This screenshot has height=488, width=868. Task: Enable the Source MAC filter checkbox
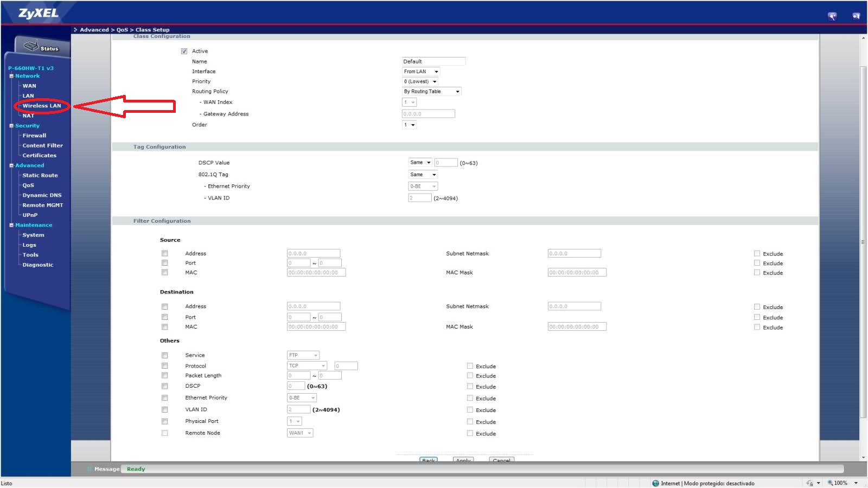pyautogui.click(x=165, y=272)
